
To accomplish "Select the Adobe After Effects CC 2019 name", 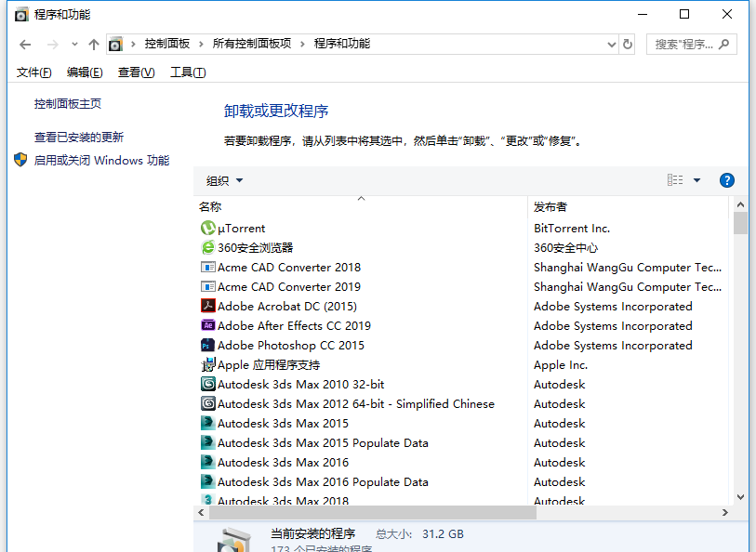I will tap(294, 326).
